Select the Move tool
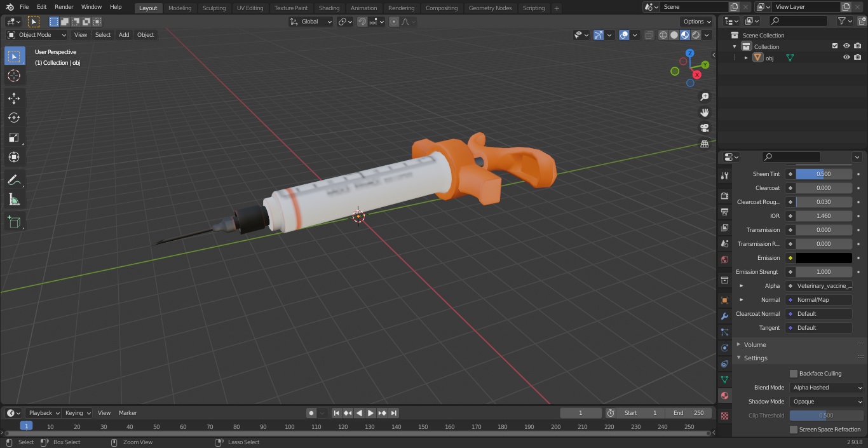Screen dimensions: 868x448 (14, 98)
